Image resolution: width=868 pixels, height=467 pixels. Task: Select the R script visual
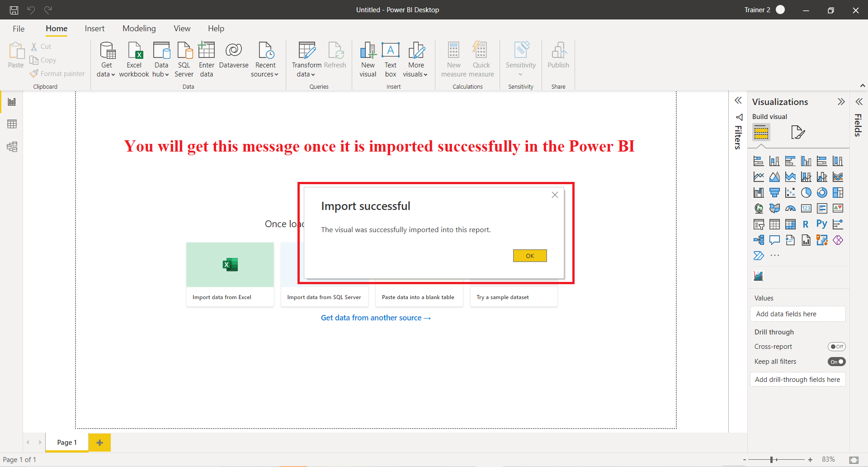coord(806,224)
